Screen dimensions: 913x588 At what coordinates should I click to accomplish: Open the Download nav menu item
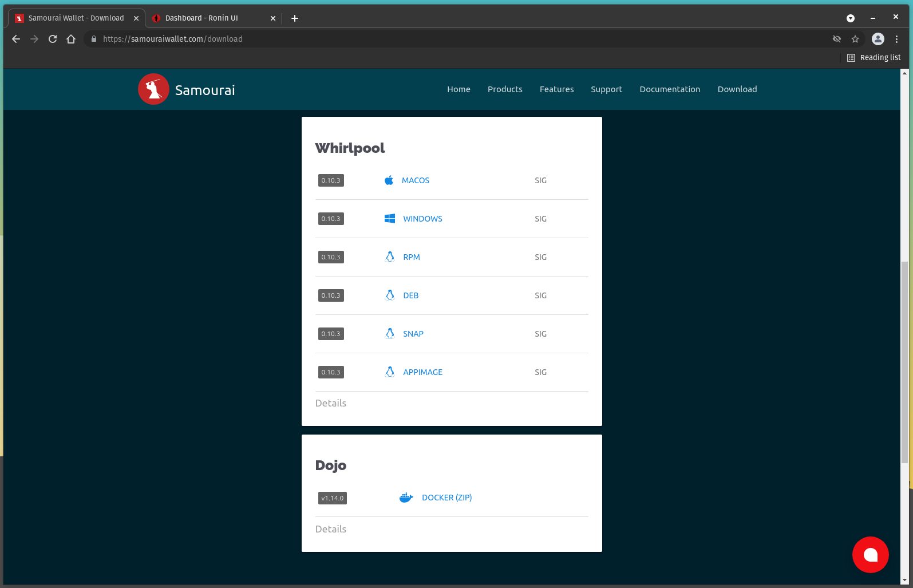[737, 89]
